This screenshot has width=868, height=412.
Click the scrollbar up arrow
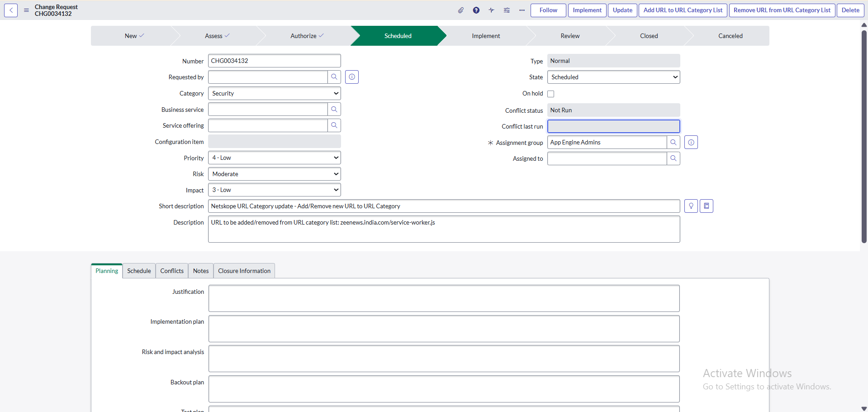[x=864, y=25]
